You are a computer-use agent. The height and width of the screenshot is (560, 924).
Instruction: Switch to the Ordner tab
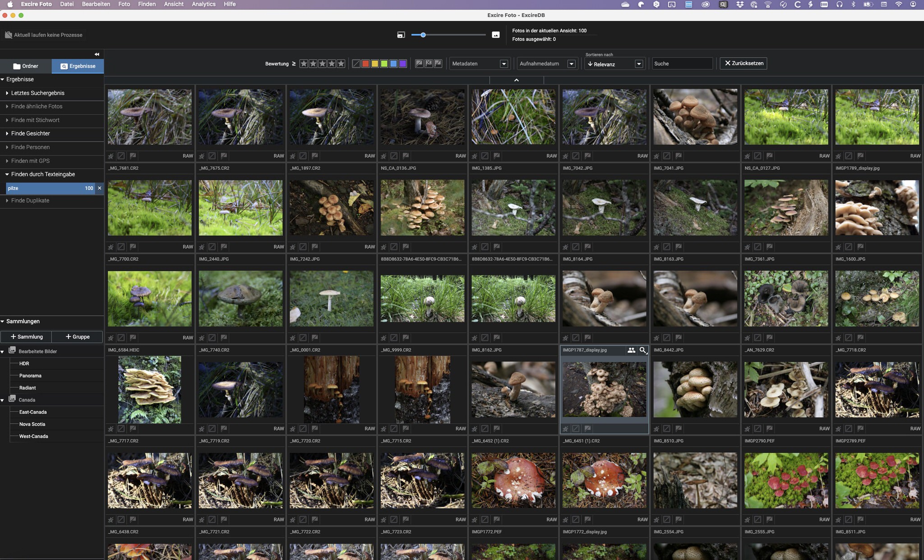coord(26,66)
